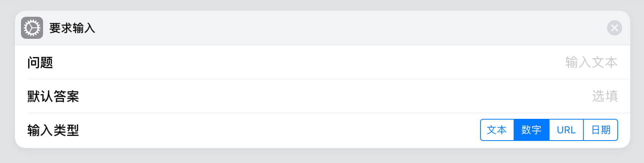Click the 要求输入 action title
This screenshot has width=644, height=163.
(x=72, y=28)
